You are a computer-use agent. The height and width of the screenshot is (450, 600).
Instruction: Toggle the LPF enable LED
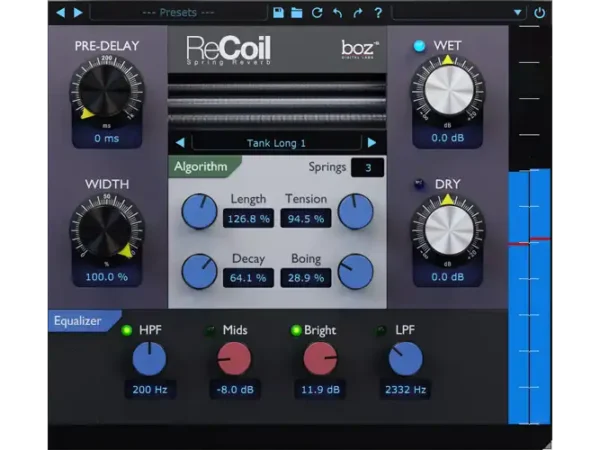click(380, 331)
